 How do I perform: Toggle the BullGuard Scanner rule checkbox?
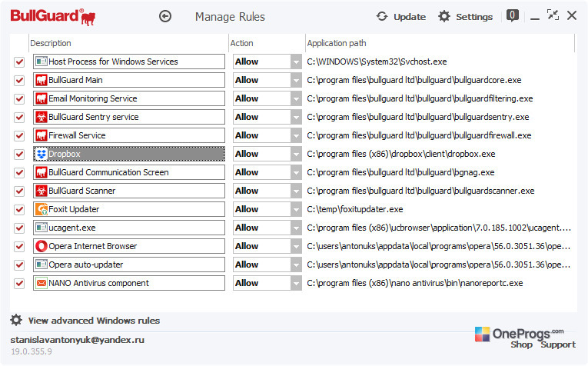point(19,191)
